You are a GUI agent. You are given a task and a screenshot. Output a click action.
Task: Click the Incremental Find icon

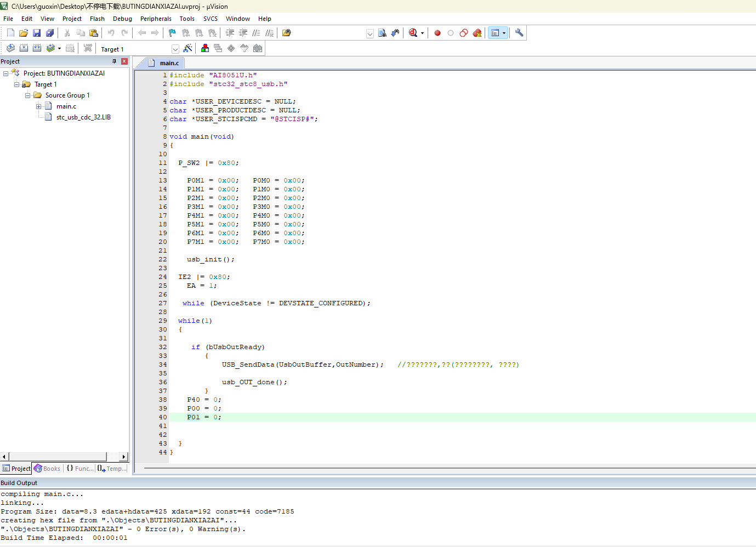pos(395,33)
